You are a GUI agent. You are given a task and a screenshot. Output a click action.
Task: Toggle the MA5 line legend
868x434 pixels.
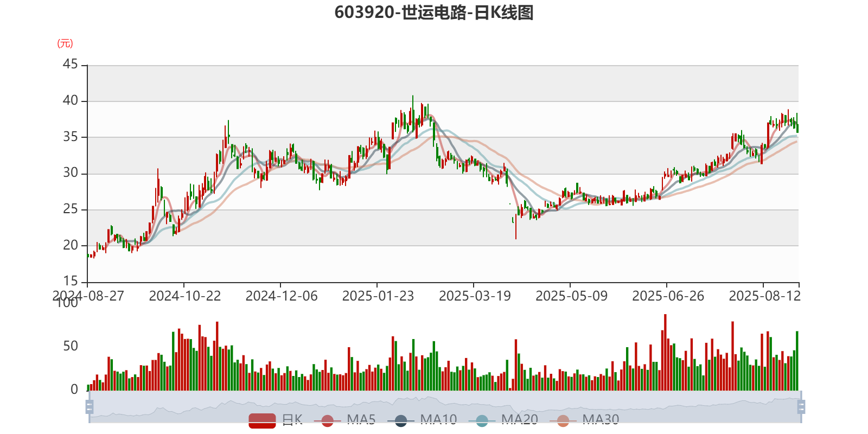click(x=344, y=420)
